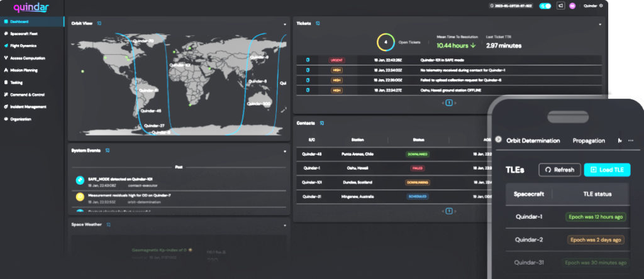Open the Incident Management section
Viewport: 644px width, 279px height.
pos(28,106)
